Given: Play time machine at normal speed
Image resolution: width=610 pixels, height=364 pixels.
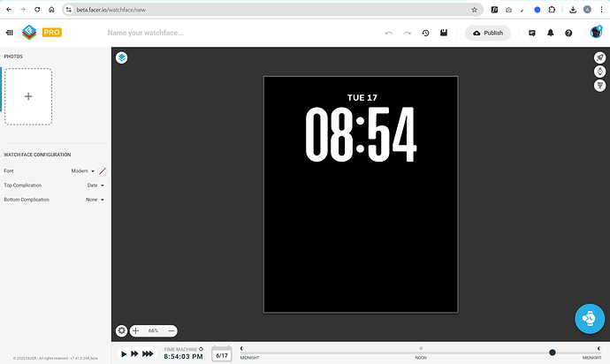Looking at the screenshot, I should (124, 354).
